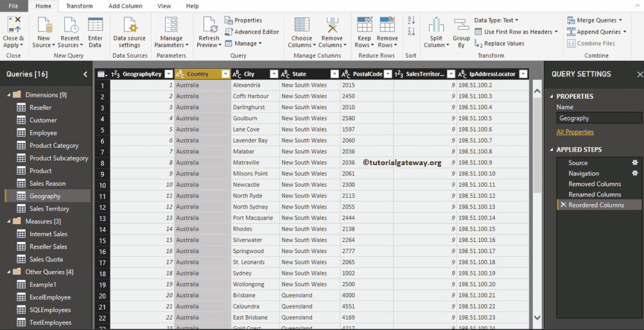
Task: Click the Choose Columns icon
Action: pyautogui.click(x=301, y=26)
